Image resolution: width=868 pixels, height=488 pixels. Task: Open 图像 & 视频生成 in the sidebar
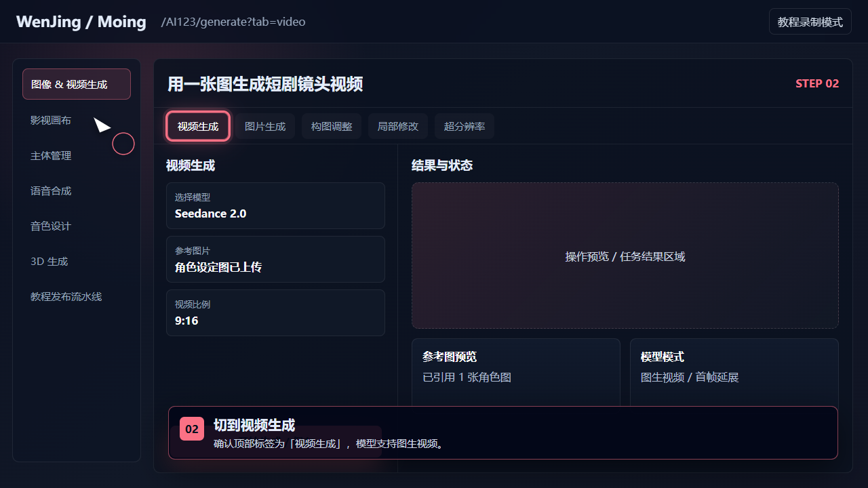77,84
